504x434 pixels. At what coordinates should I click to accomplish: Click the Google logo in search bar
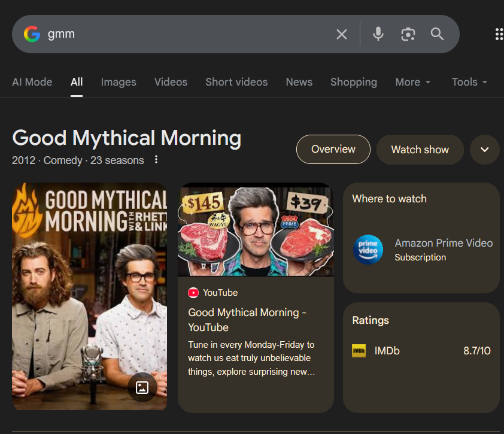32,34
